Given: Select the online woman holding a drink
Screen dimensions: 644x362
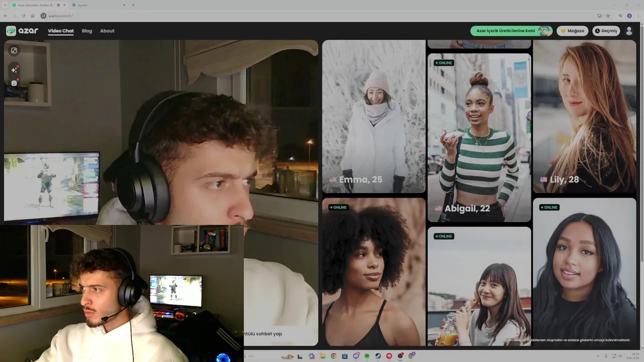Looking at the screenshot, I should 479,287.
